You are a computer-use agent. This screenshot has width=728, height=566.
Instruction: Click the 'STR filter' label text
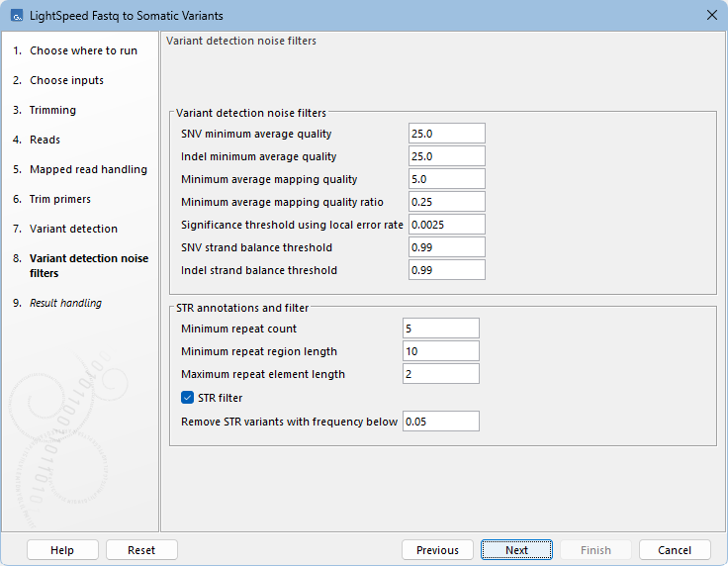pos(220,398)
